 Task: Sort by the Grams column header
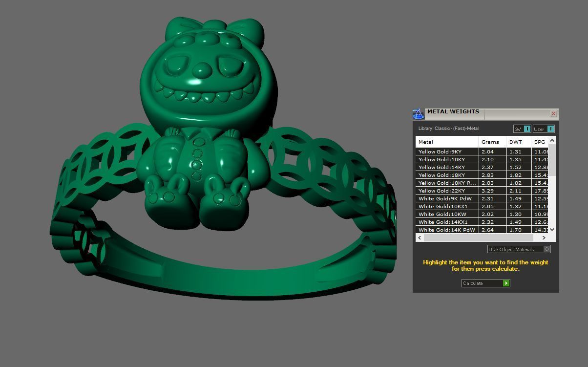click(x=492, y=142)
